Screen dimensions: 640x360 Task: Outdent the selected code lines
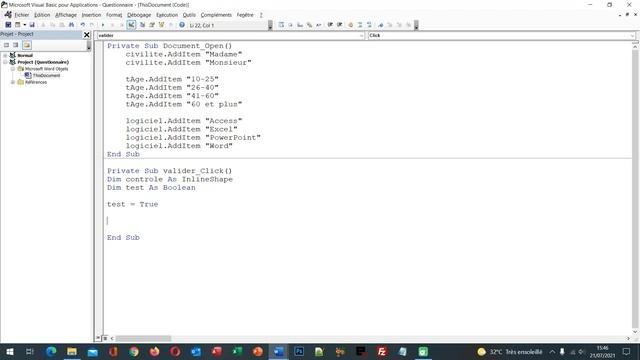click(340, 25)
